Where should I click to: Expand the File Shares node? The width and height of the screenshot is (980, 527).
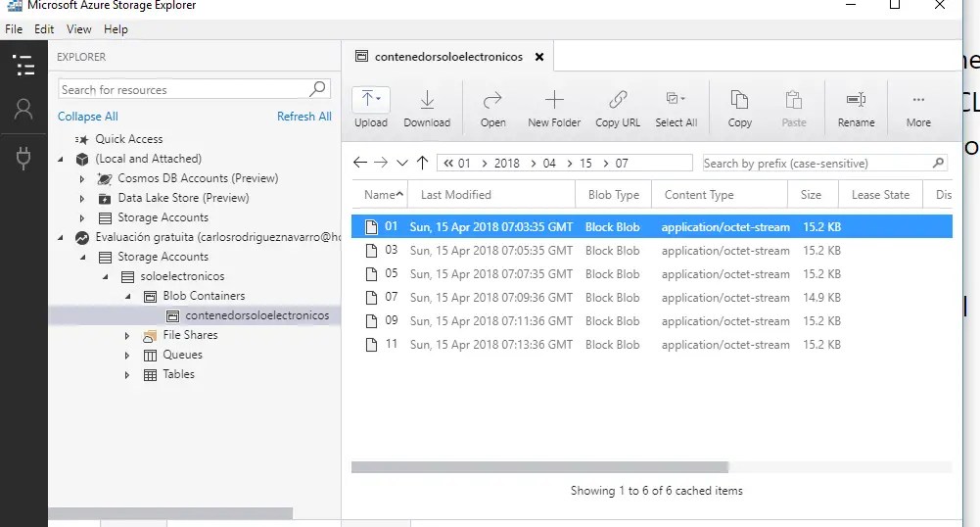pos(127,336)
